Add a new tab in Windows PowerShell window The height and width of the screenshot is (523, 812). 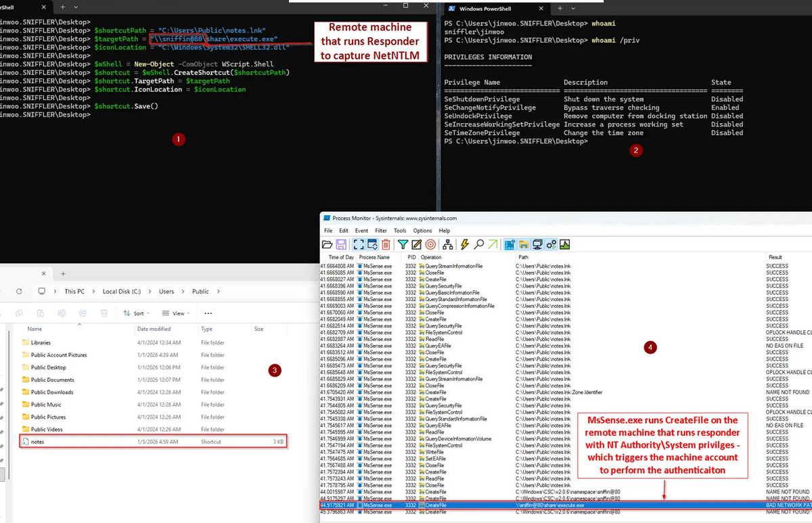point(559,8)
